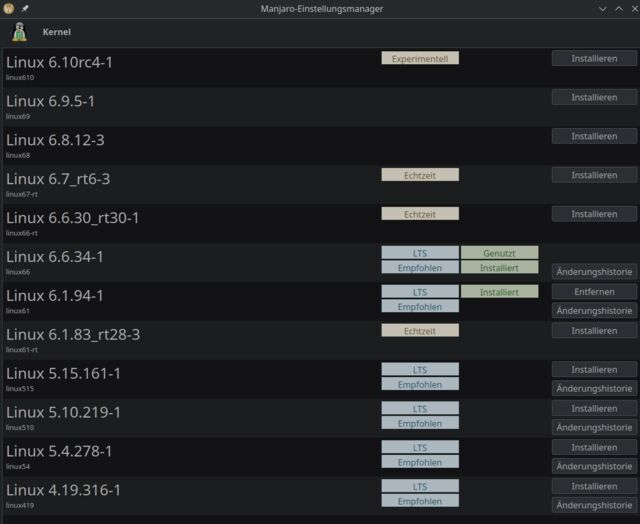
Task: Install the Linux 6.6.30_rt30-1 kernel
Action: (x=594, y=214)
